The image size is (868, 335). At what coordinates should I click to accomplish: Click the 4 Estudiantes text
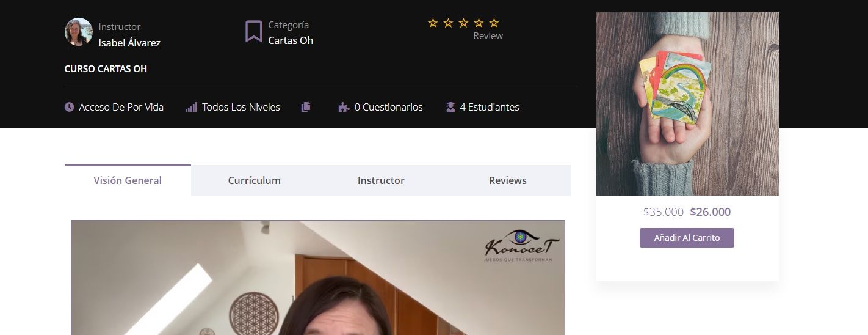(x=490, y=107)
